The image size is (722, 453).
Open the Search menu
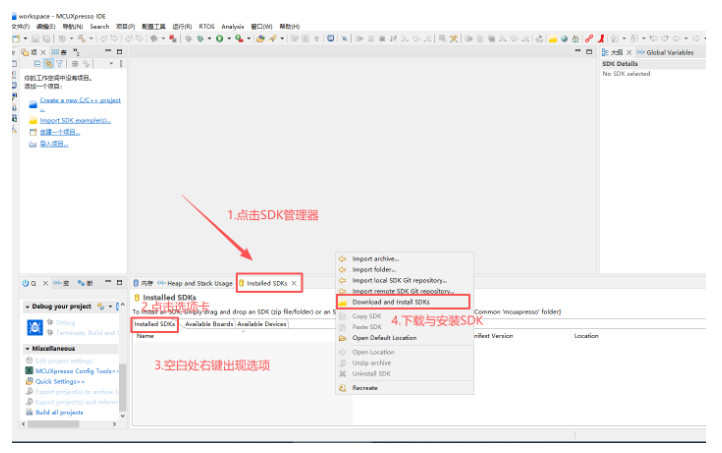pyautogui.click(x=99, y=27)
